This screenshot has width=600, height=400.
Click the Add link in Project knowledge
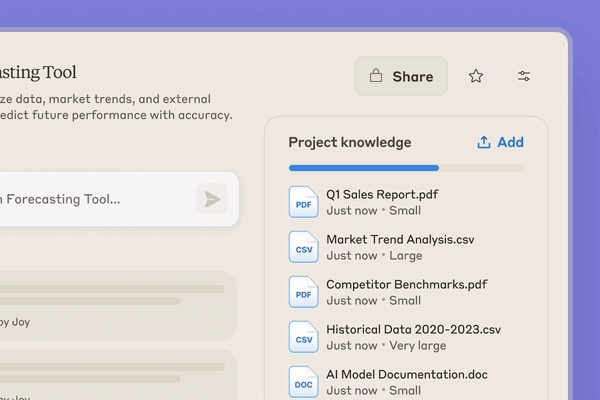click(x=510, y=142)
